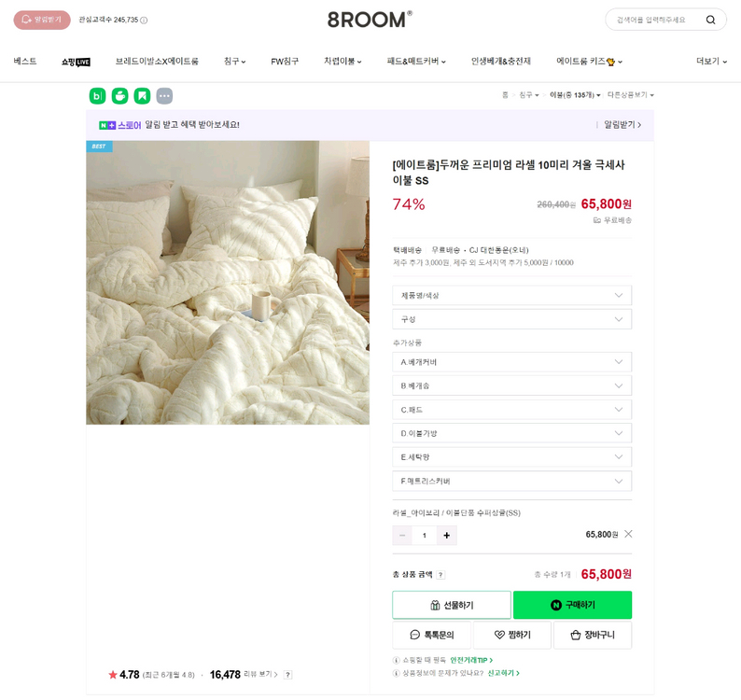The height and width of the screenshot is (700, 741).
Task: Share via the green cafe cup icon
Action: pos(119,96)
